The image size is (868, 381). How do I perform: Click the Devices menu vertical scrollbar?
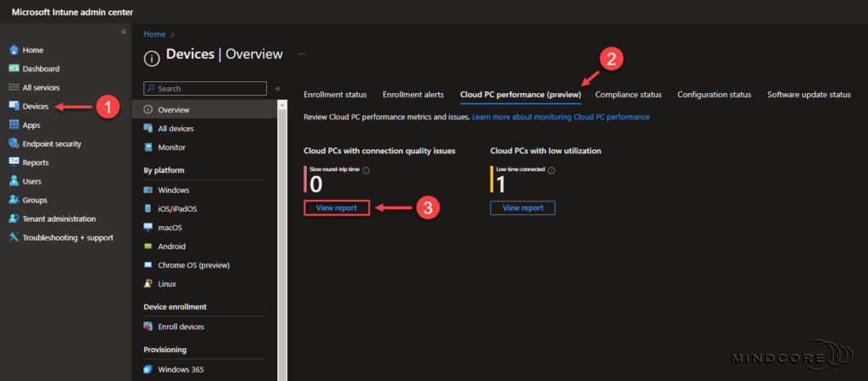click(282, 240)
